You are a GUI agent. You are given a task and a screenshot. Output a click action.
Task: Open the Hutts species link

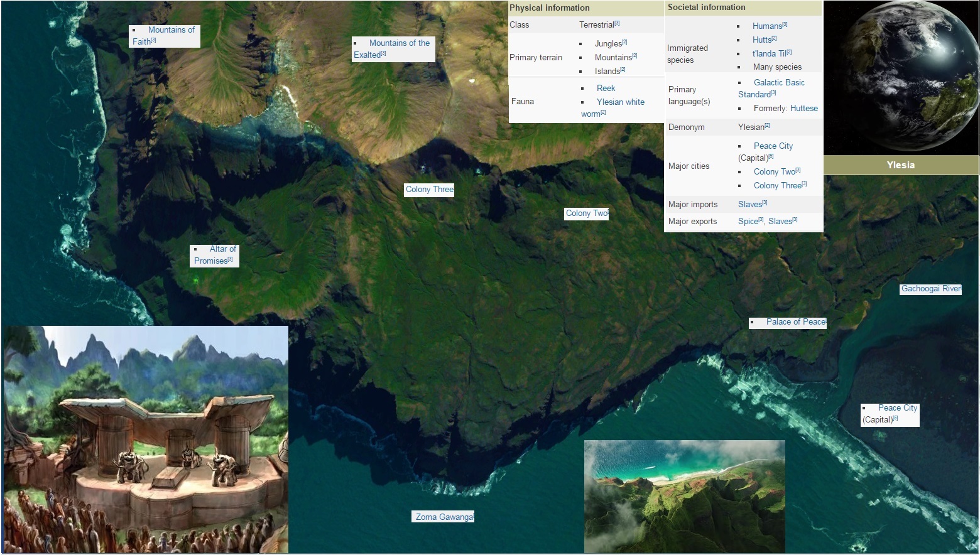(762, 40)
